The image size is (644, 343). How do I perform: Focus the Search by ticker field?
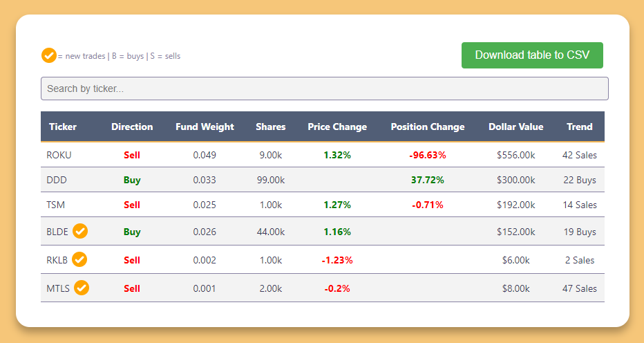pos(324,89)
